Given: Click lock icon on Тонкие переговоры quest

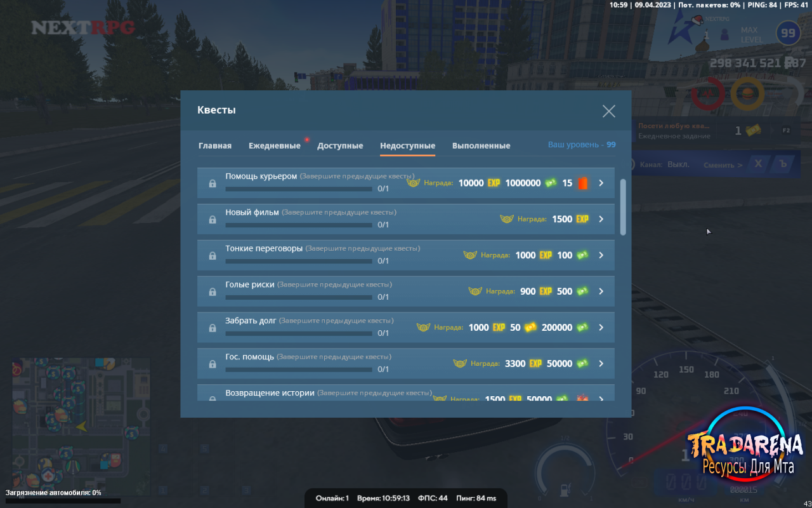Looking at the screenshot, I should tap(213, 256).
